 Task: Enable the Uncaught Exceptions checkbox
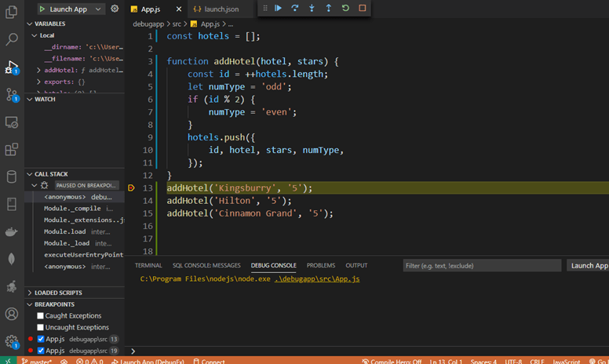(x=41, y=327)
